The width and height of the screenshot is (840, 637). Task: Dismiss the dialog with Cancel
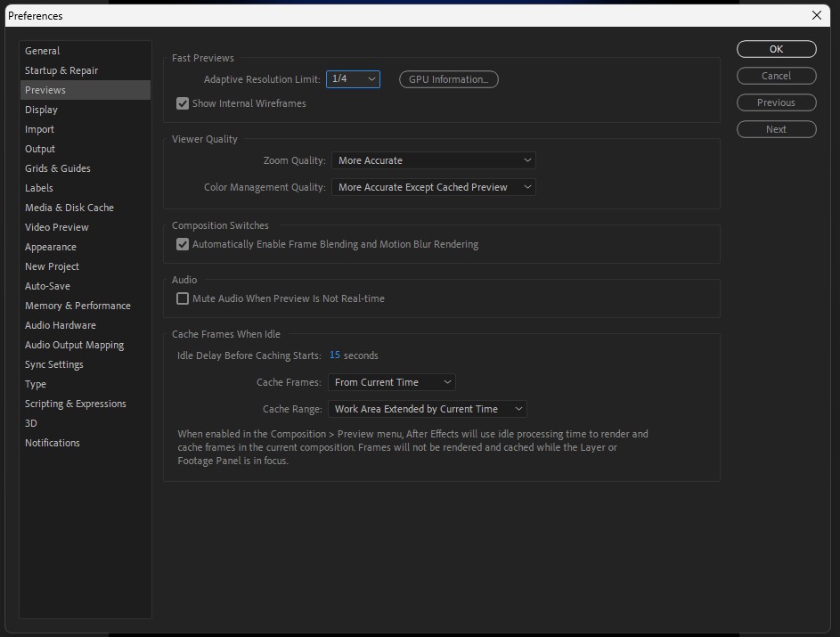tap(776, 76)
